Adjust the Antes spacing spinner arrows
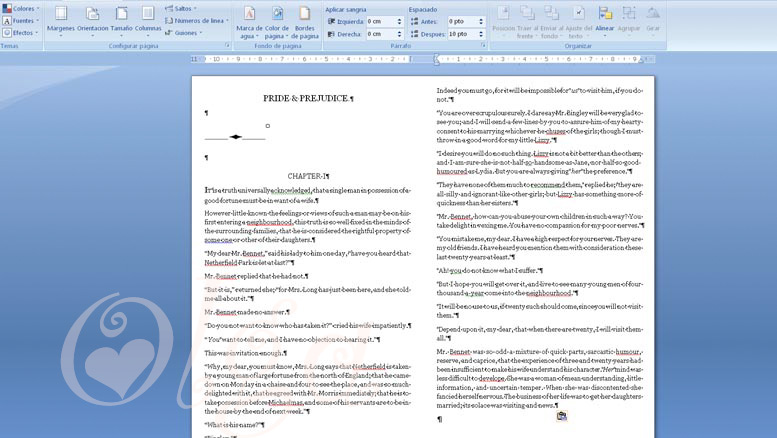 point(481,21)
